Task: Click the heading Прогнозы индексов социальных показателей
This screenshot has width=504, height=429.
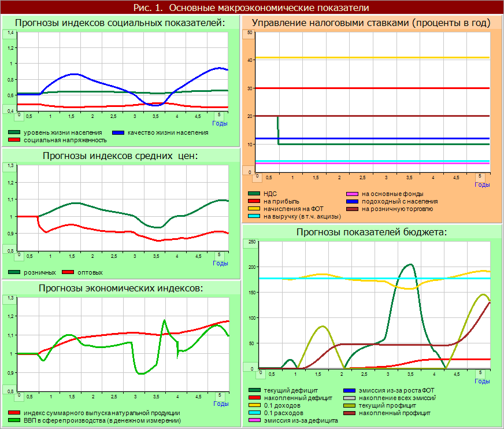Action: point(120,23)
